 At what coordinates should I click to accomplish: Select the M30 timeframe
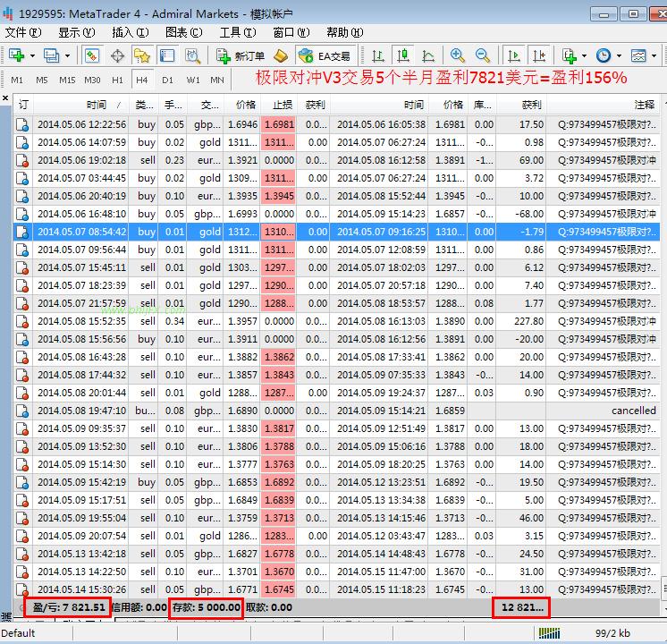pyautogui.click(x=92, y=80)
